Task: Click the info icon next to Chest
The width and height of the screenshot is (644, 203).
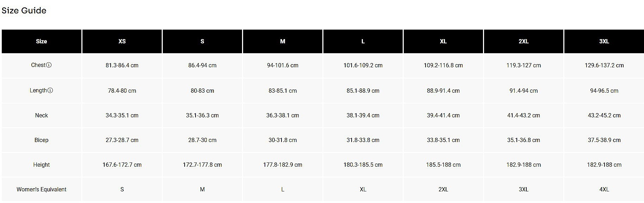Action: tap(49, 65)
